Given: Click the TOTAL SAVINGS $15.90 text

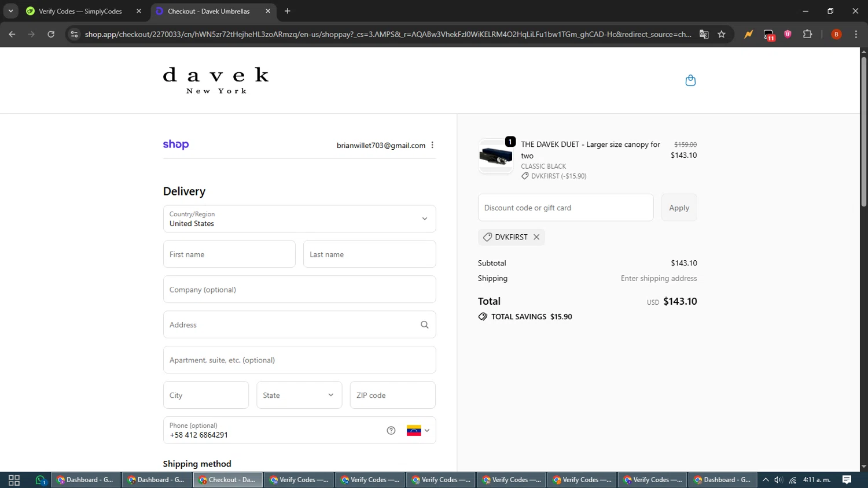Looking at the screenshot, I should coord(531,317).
